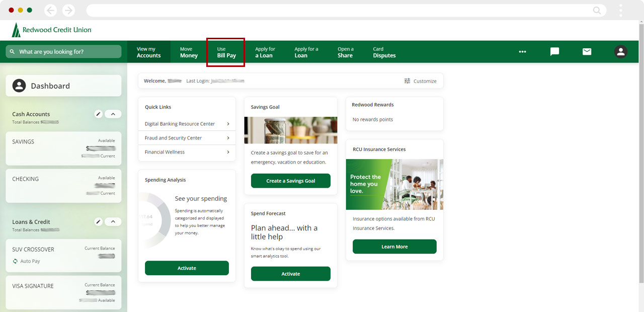This screenshot has height=312, width=644.
Task: Click the Auto Pay refresh icon
Action: 16,261
